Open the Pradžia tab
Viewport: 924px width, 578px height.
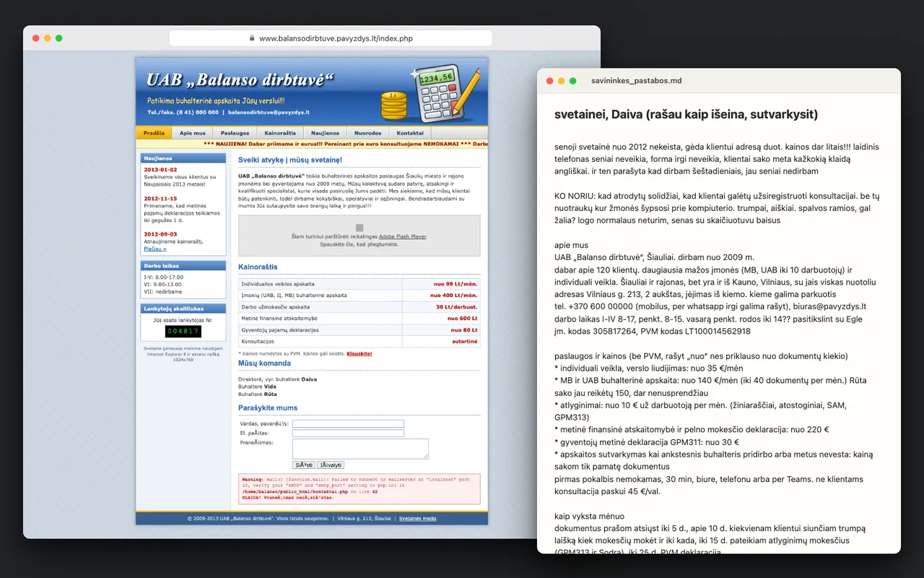click(154, 133)
